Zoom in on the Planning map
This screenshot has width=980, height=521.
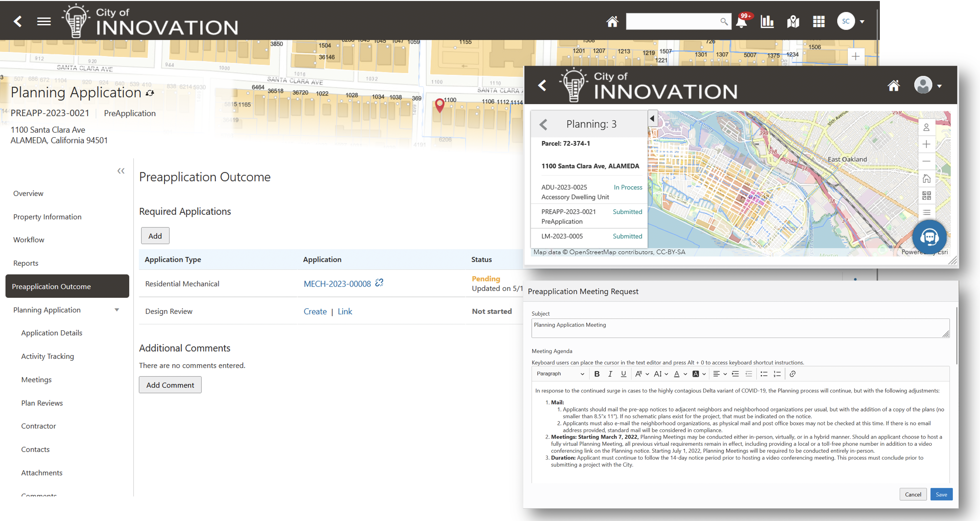click(926, 144)
